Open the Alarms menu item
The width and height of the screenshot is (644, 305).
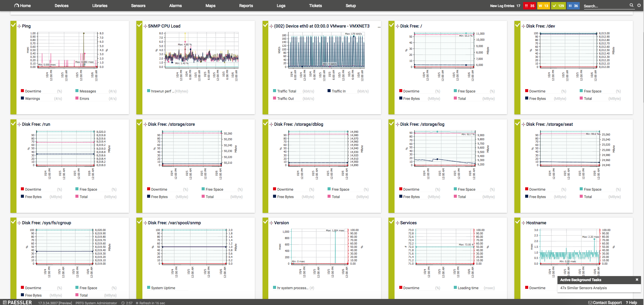coord(175,6)
